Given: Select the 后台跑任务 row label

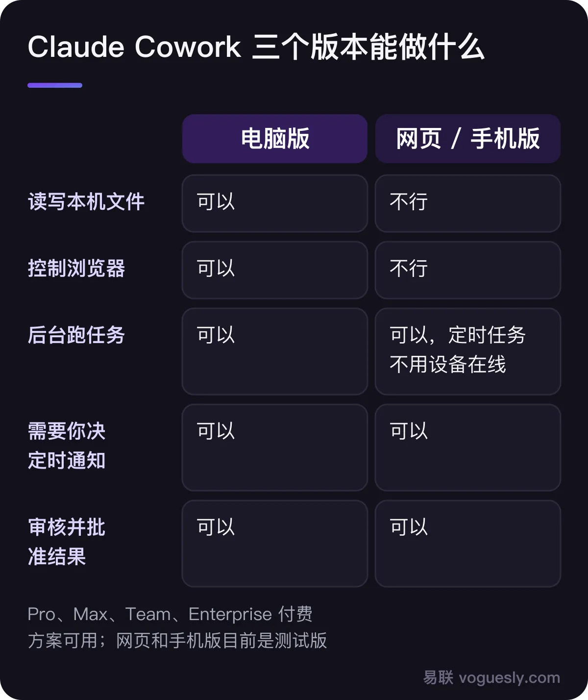Looking at the screenshot, I should 76,335.
